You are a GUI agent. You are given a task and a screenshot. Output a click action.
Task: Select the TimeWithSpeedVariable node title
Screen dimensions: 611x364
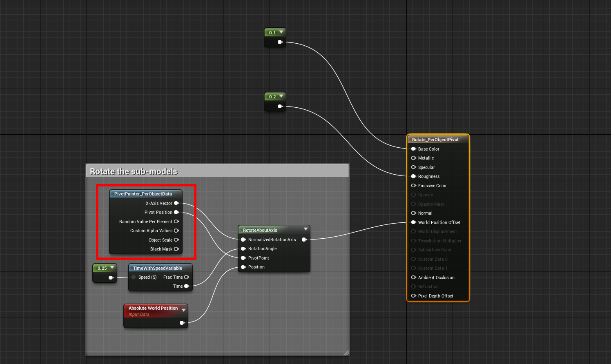point(157,268)
